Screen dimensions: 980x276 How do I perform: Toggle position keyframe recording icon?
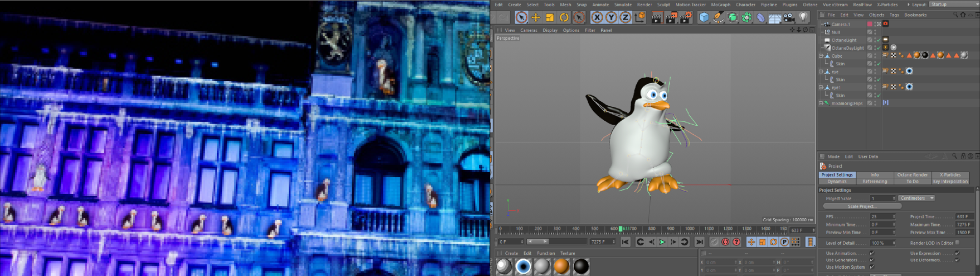(x=751, y=242)
